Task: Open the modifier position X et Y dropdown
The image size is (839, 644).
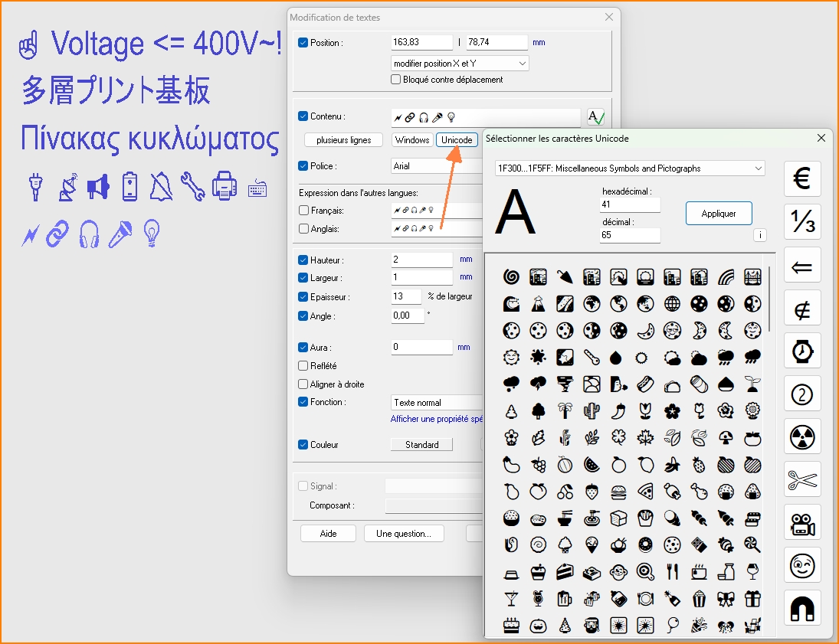Action: click(x=460, y=64)
